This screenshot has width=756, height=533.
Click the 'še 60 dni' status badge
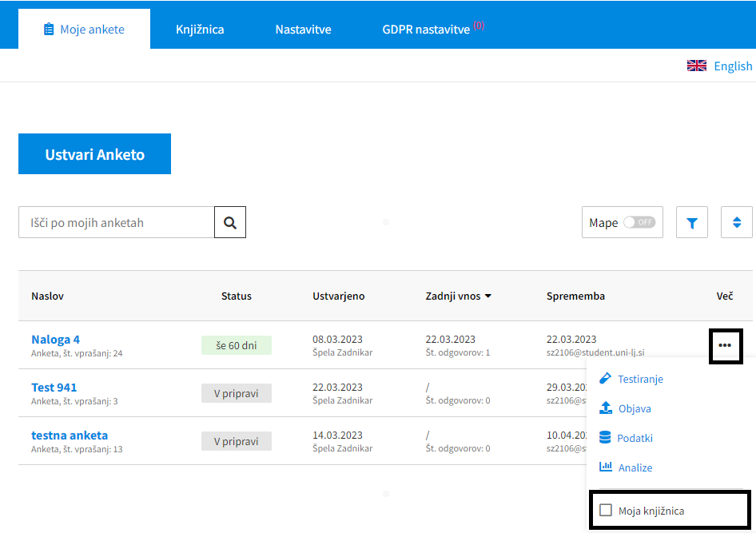237,345
